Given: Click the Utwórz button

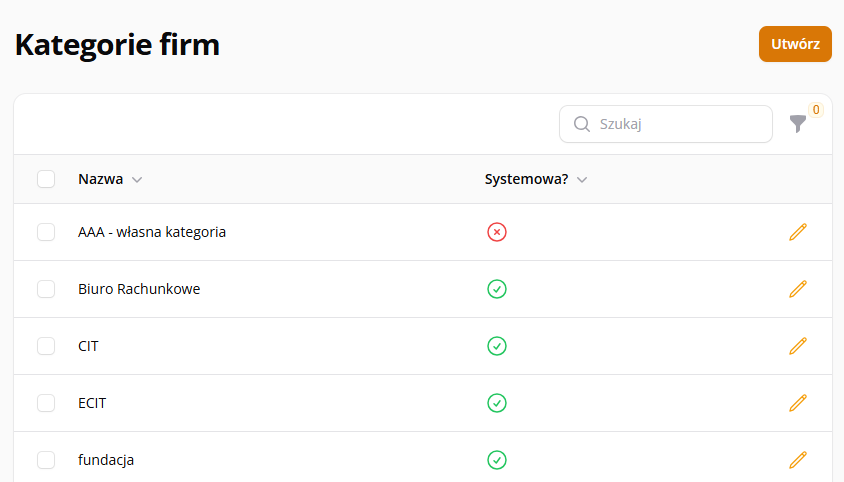Looking at the screenshot, I should [x=795, y=44].
